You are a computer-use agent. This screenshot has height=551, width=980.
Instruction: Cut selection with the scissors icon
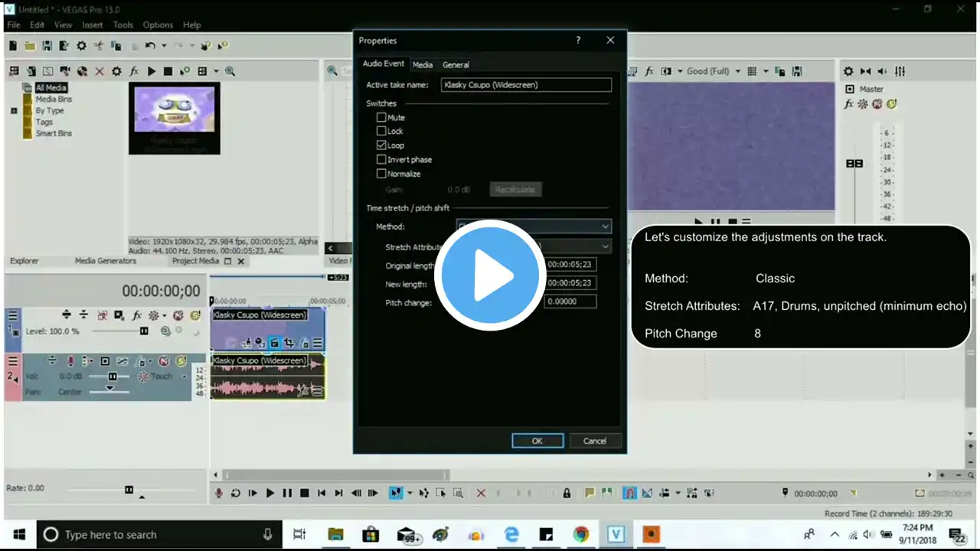click(99, 46)
